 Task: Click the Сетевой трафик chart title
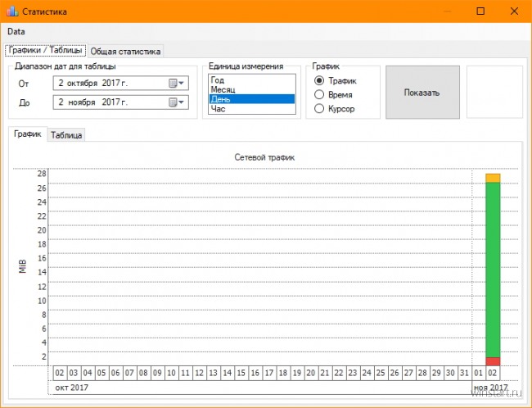pyautogui.click(x=264, y=157)
